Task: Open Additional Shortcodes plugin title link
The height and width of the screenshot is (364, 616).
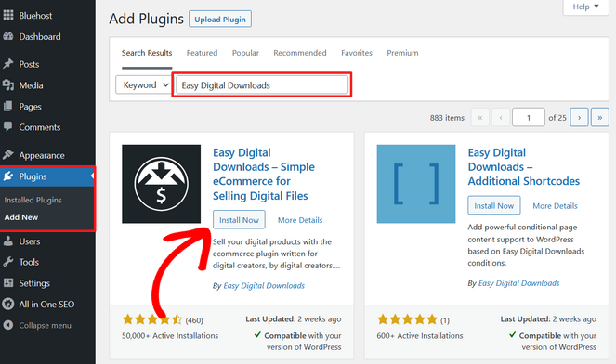Action: (524, 166)
